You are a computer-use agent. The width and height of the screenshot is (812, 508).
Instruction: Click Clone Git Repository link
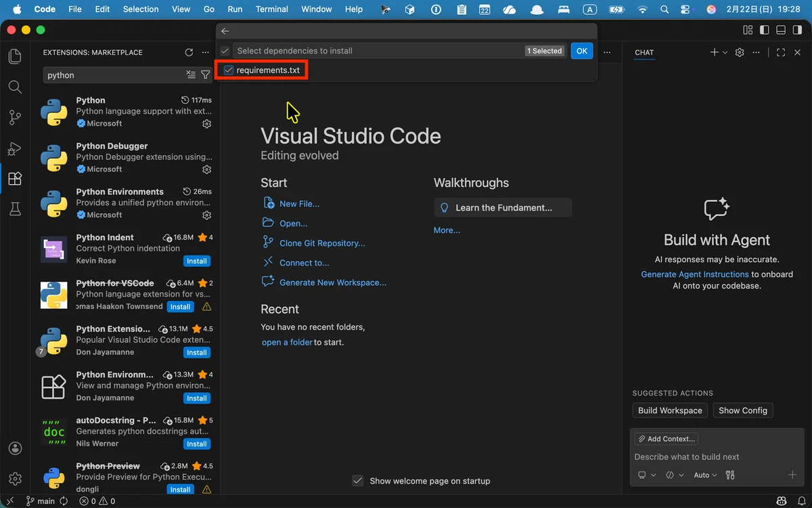pos(322,243)
